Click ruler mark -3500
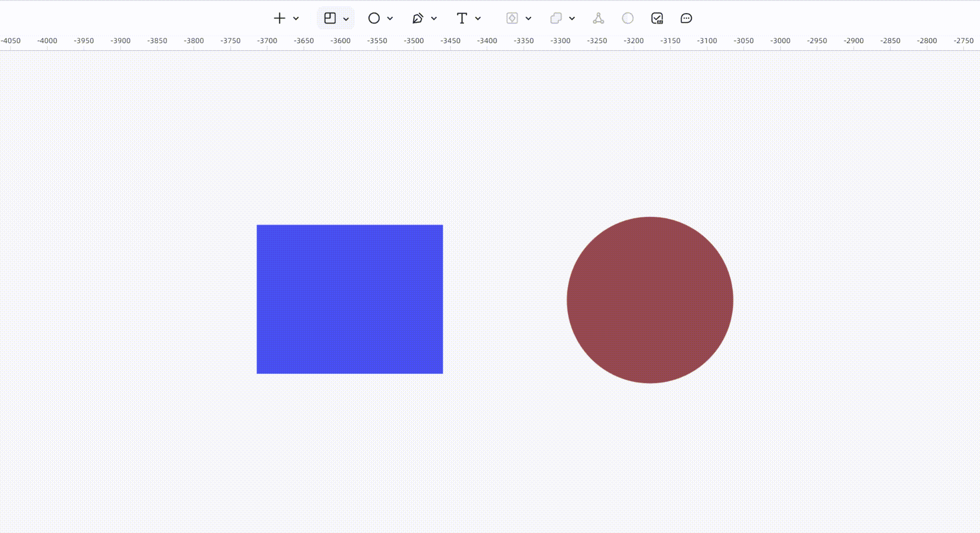 (x=414, y=41)
